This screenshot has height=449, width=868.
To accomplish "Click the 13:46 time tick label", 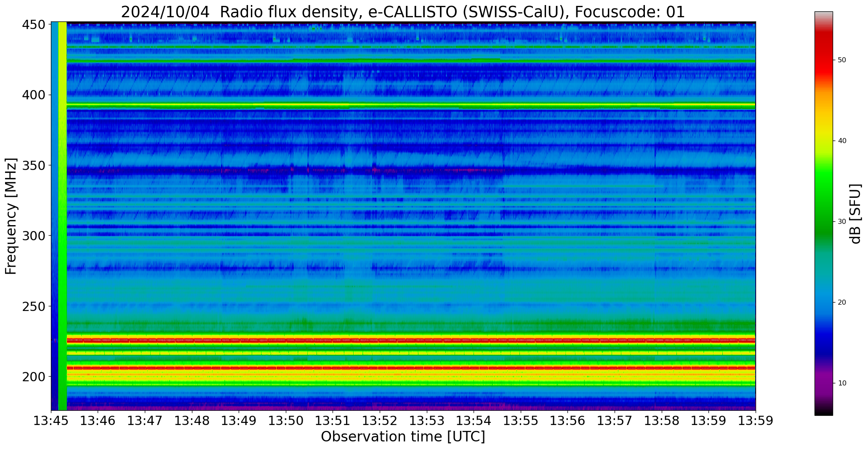I will pos(98,421).
